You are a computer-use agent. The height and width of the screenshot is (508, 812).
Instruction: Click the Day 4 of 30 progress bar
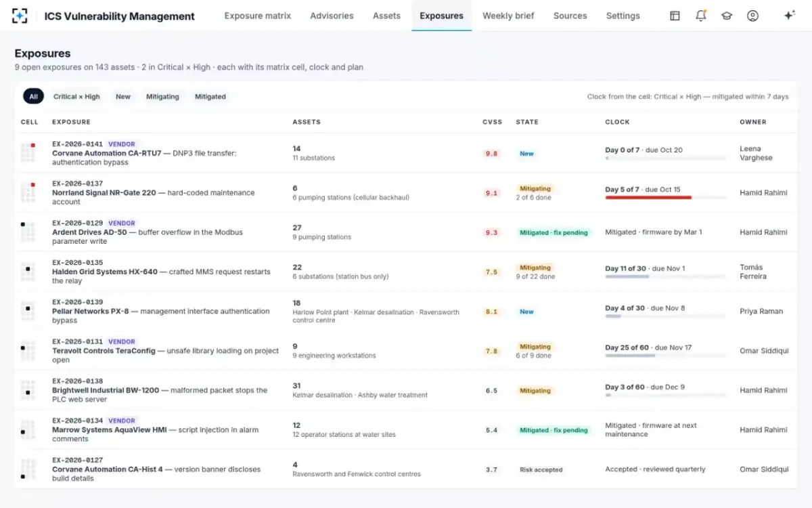click(666, 316)
